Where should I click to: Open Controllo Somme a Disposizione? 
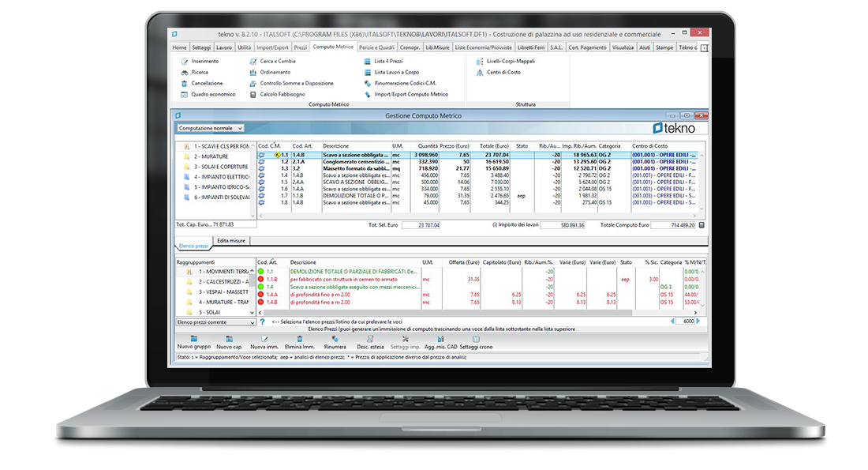tap(291, 84)
